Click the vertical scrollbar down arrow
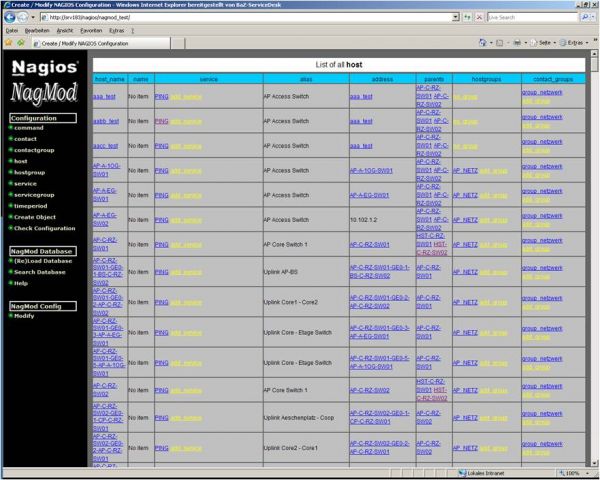Viewport: 600px width, 480px height. (594, 462)
